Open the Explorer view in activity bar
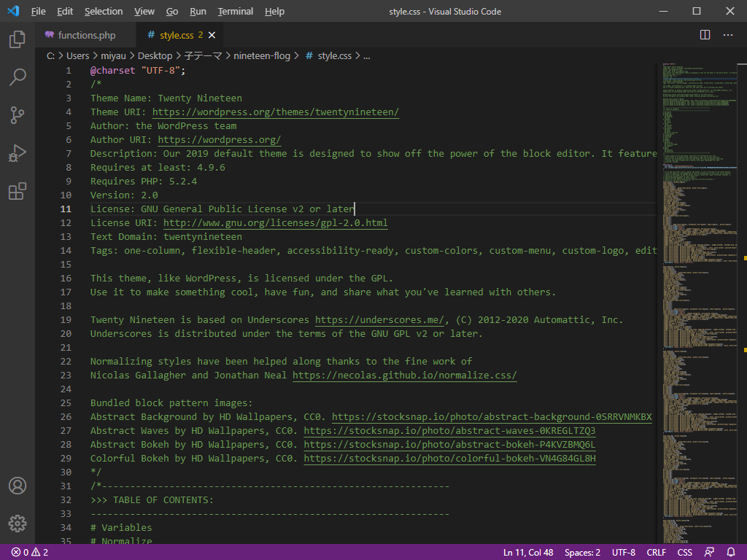This screenshot has height=560, width=747. [x=18, y=39]
